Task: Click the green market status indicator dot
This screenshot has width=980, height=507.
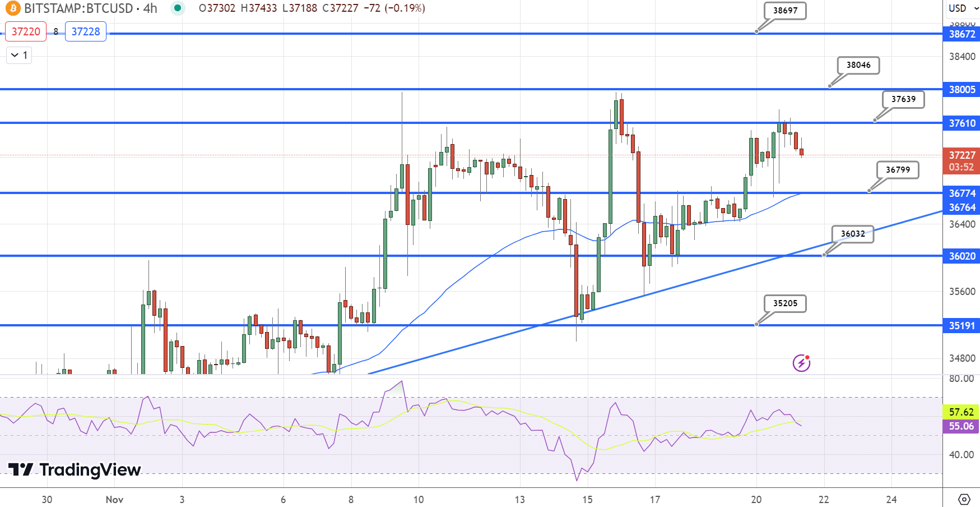Action: tap(178, 8)
